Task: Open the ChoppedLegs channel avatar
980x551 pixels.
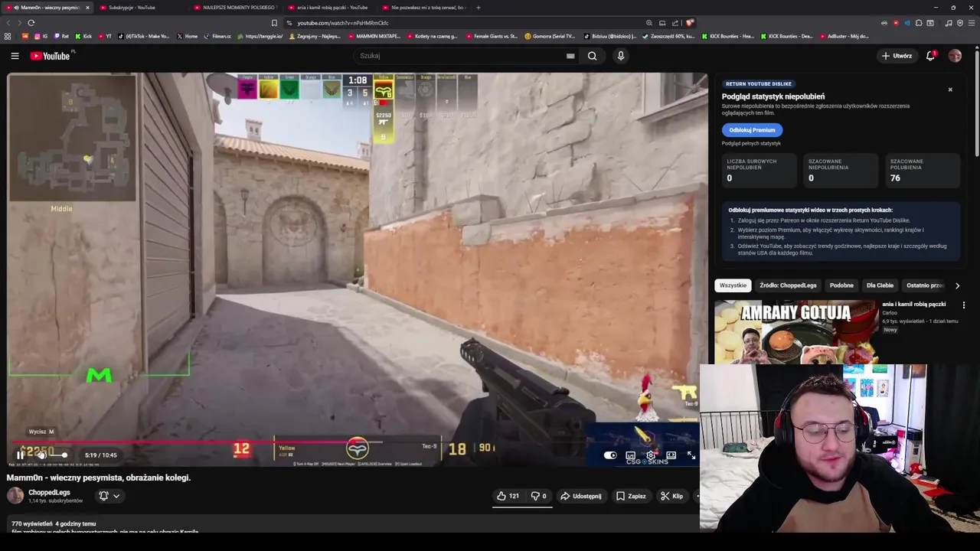Action: coord(15,496)
